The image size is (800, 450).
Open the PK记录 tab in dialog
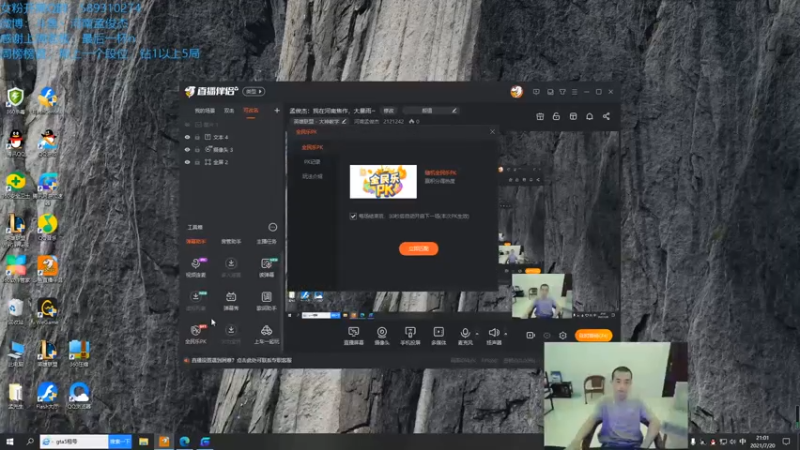[312, 162]
